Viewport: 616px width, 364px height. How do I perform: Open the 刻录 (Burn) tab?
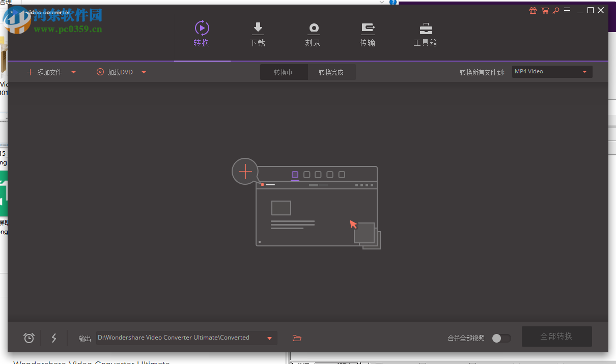tap(313, 34)
